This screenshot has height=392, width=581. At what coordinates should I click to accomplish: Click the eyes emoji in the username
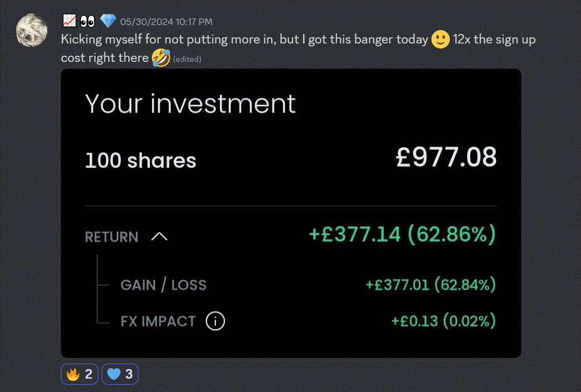(x=88, y=22)
